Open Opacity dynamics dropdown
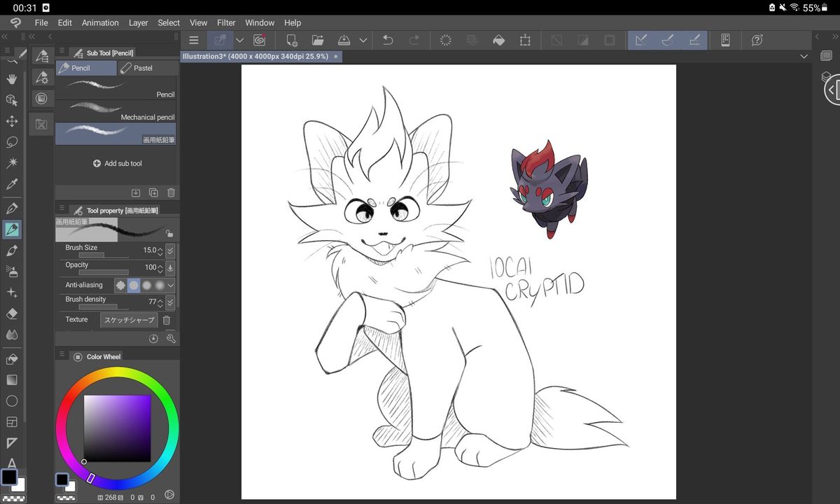840x504 pixels. click(x=170, y=268)
